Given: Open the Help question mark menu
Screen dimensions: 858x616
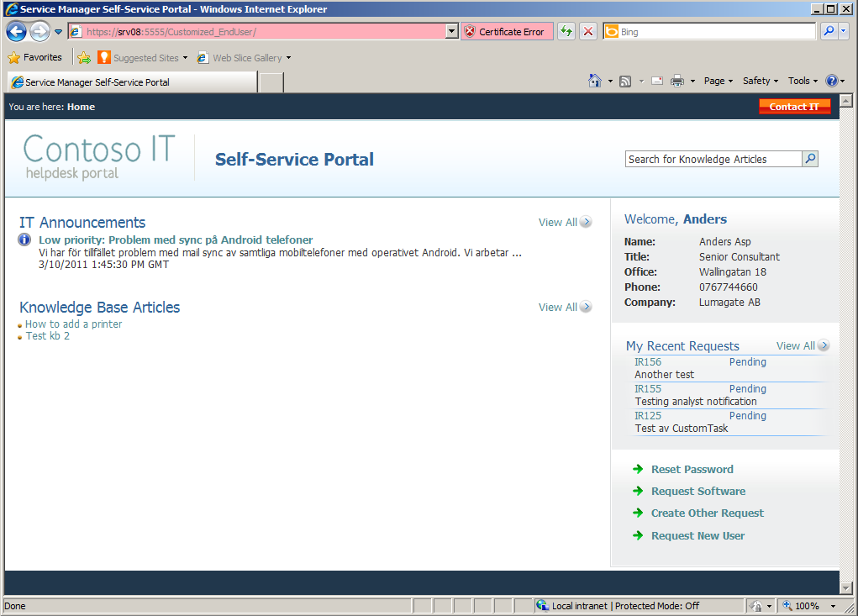Looking at the screenshot, I should coord(835,81).
